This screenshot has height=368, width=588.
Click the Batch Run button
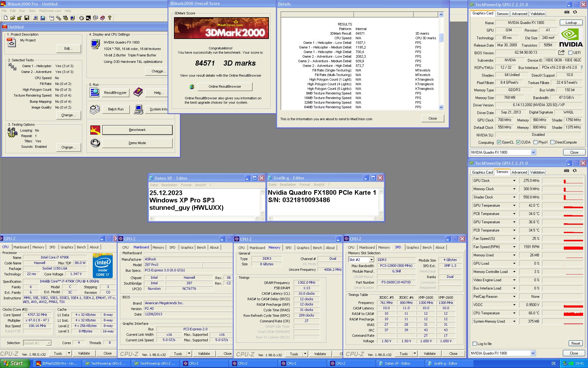(x=116, y=109)
